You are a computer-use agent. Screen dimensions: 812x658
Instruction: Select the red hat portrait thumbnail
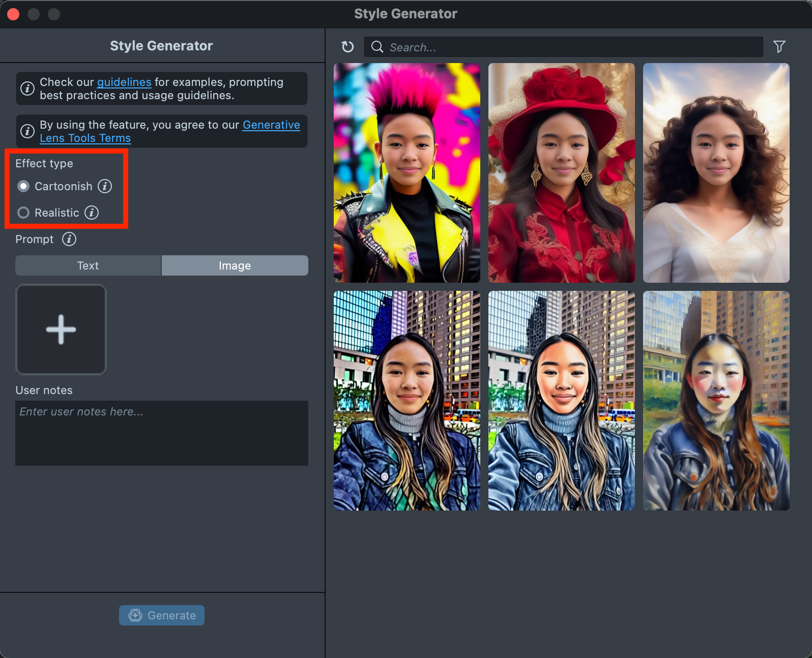pyautogui.click(x=561, y=173)
